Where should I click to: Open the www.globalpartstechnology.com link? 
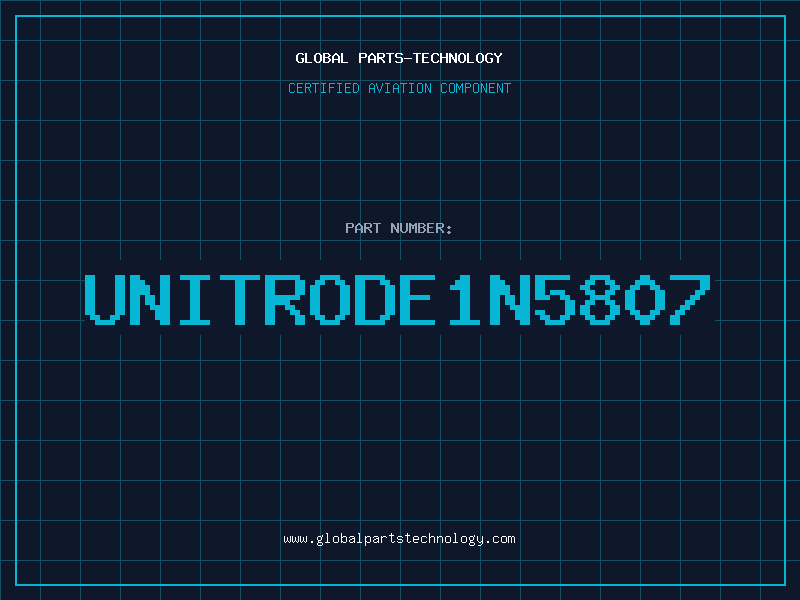(x=399, y=539)
